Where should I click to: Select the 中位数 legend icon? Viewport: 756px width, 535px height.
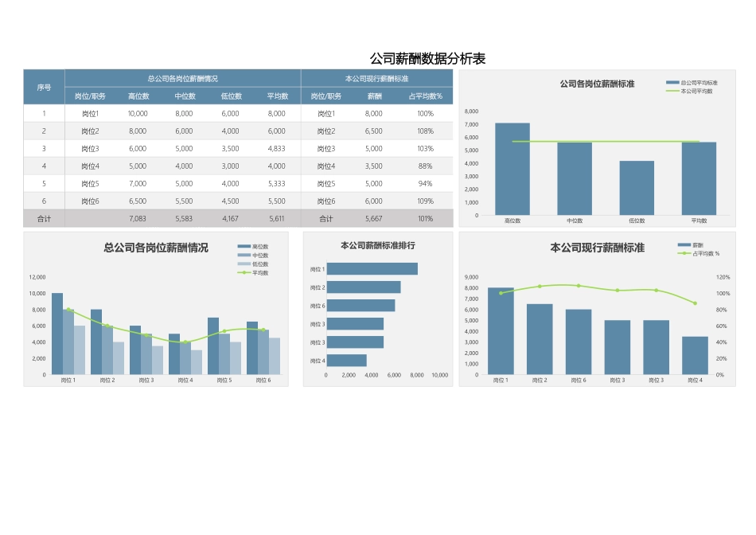pos(244,256)
